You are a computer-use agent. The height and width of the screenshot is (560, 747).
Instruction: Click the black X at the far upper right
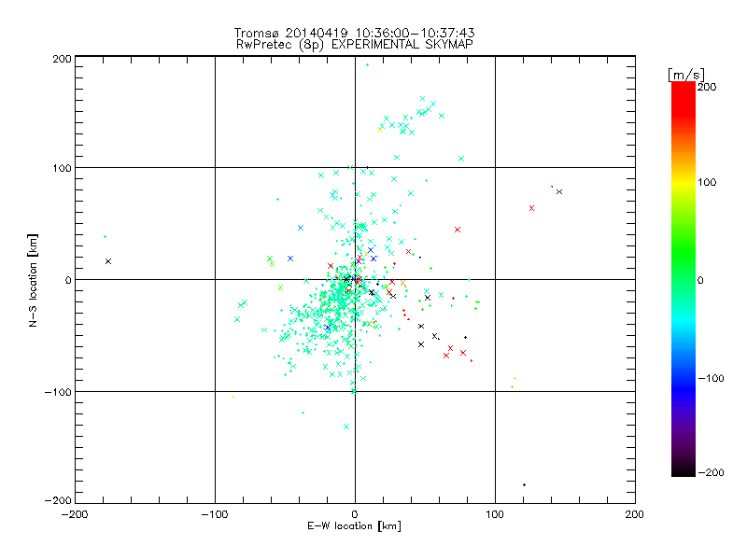click(x=559, y=192)
